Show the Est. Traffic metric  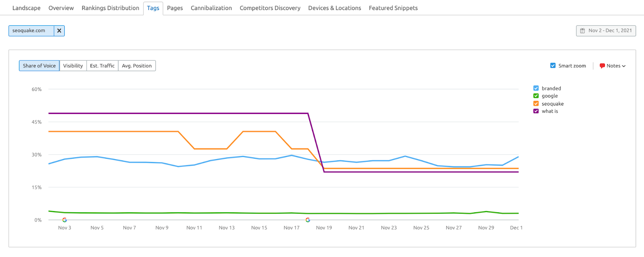point(102,66)
